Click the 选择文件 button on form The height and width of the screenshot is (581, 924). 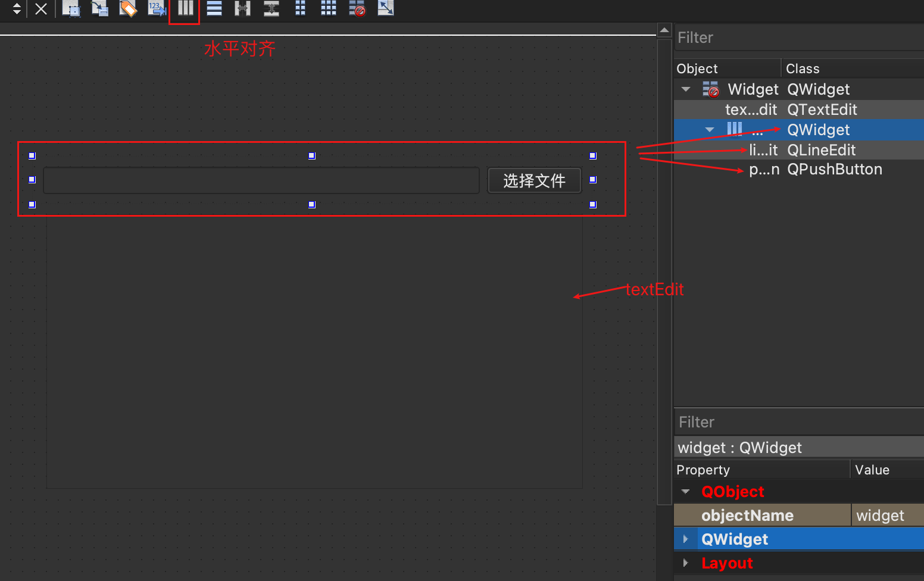pyautogui.click(x=535, y=180)
